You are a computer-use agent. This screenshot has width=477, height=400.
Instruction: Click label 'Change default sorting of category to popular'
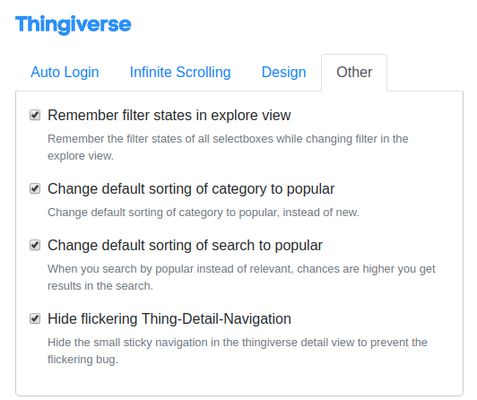coord(191,189)
